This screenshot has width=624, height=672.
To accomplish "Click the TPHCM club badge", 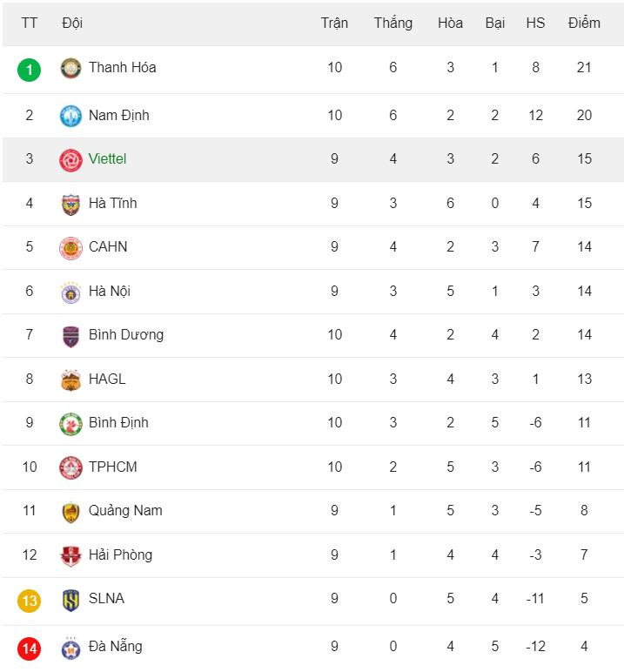I will pos(70,467).
